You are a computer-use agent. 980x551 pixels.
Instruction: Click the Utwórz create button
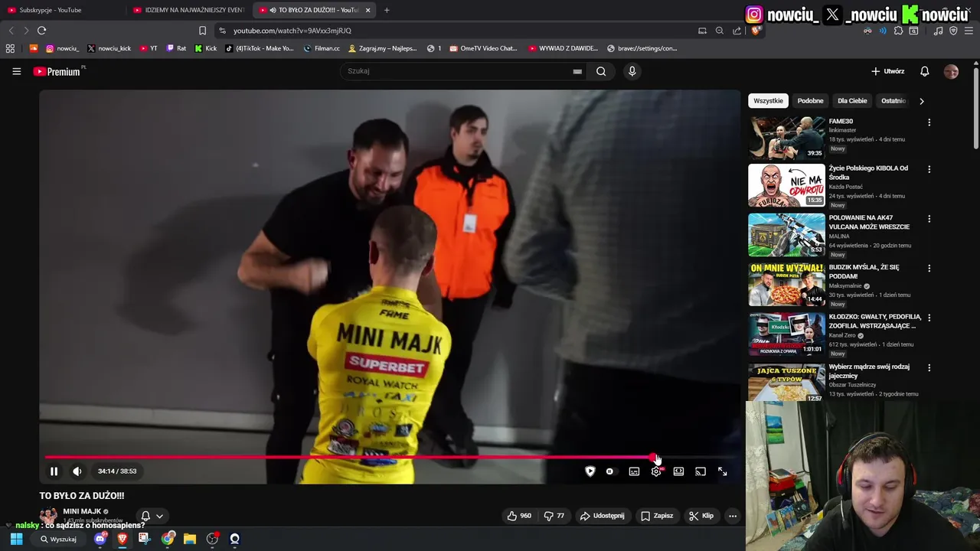[888, 71]
